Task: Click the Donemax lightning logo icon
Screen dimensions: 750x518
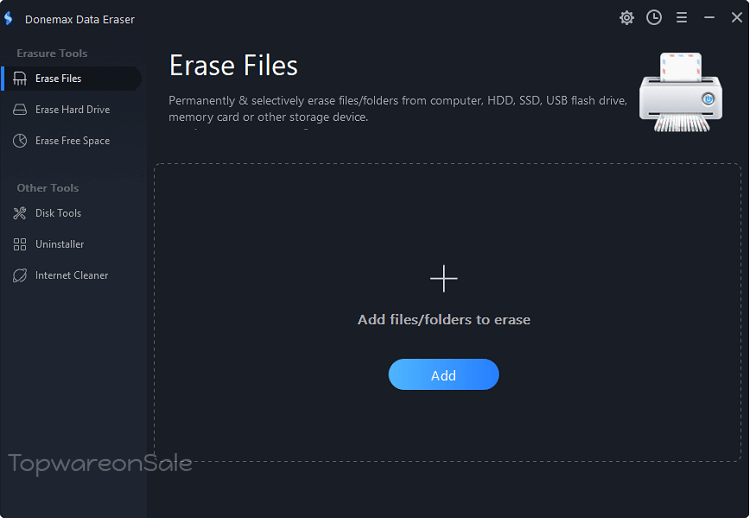Action: coord(8,19)
